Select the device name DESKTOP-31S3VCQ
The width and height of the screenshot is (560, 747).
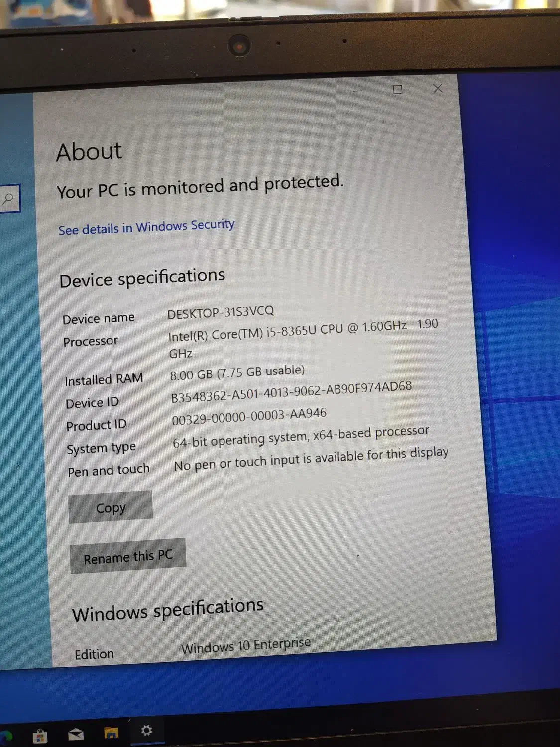click(221, 312)
